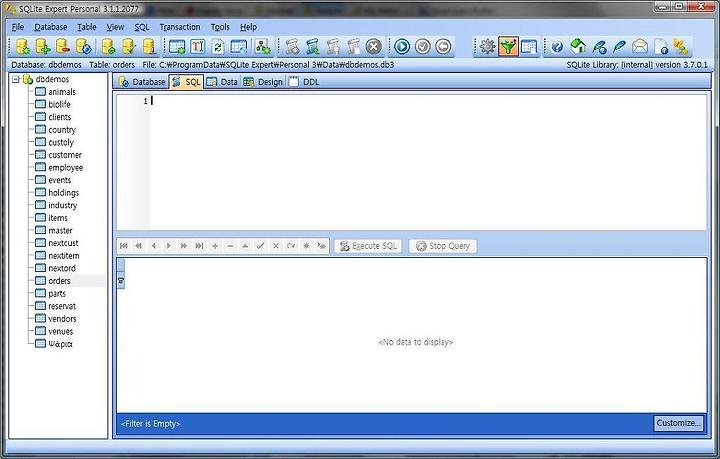Click the post edit check navigator button
This screenshot has width=720, height=459.
pos(260,246)
